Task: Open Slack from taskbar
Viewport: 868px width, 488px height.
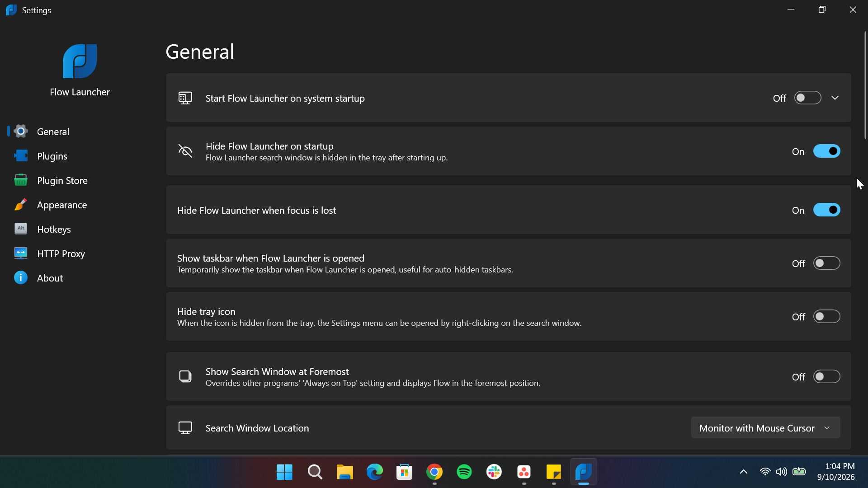Action: (x=494, y=472)
